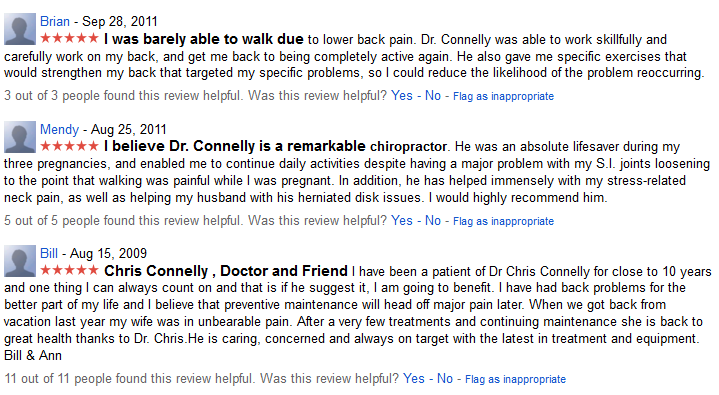719x395 pixels.
Task: Vote Yes on Mendy's review helpfulness
Action: coord(402,220)
